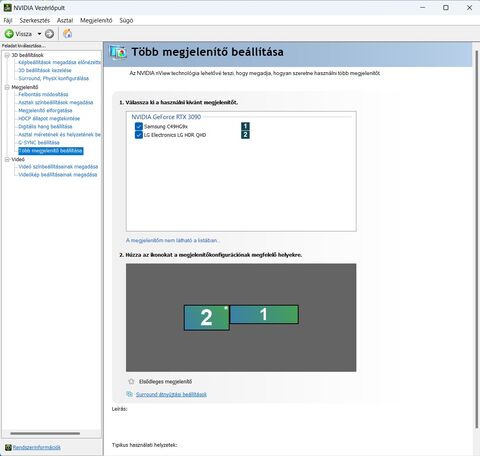Click the Elsődleges megjelenítő star icon
Viewport: 480px width, 456px height.
[131, 381]
